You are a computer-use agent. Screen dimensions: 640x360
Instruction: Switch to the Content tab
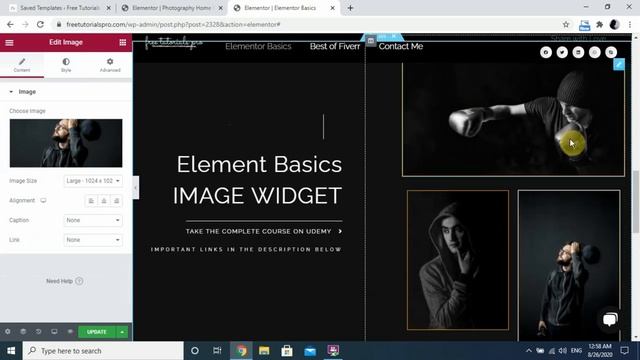(22, 65)
